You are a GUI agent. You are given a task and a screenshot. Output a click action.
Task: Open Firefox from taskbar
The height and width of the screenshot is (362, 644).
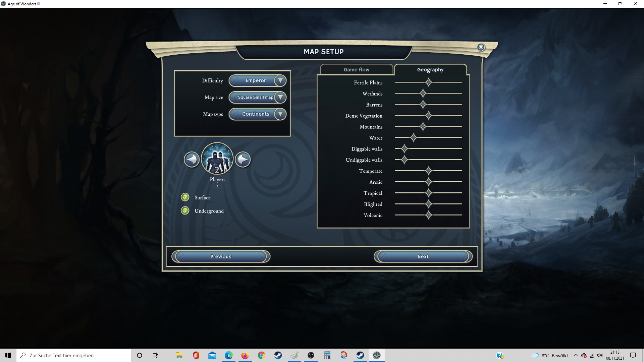pyautogui.click(x=245, y=355)
